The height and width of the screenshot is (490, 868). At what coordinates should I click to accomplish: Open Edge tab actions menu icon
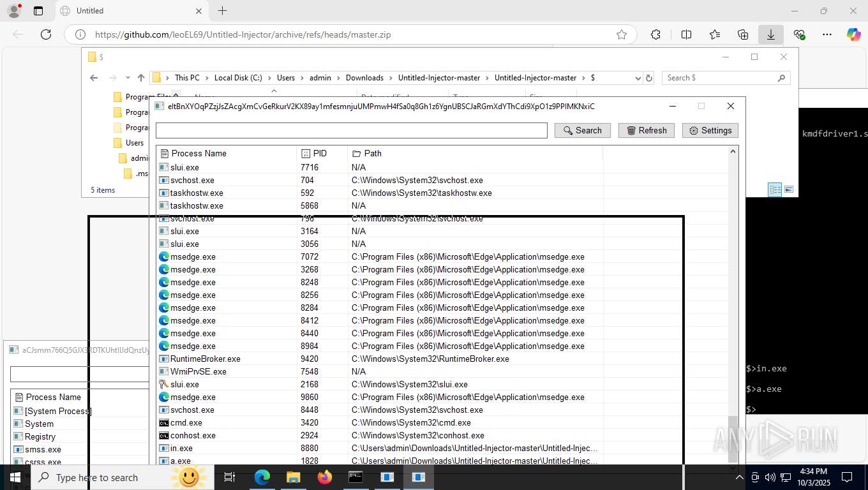(38, 11)
